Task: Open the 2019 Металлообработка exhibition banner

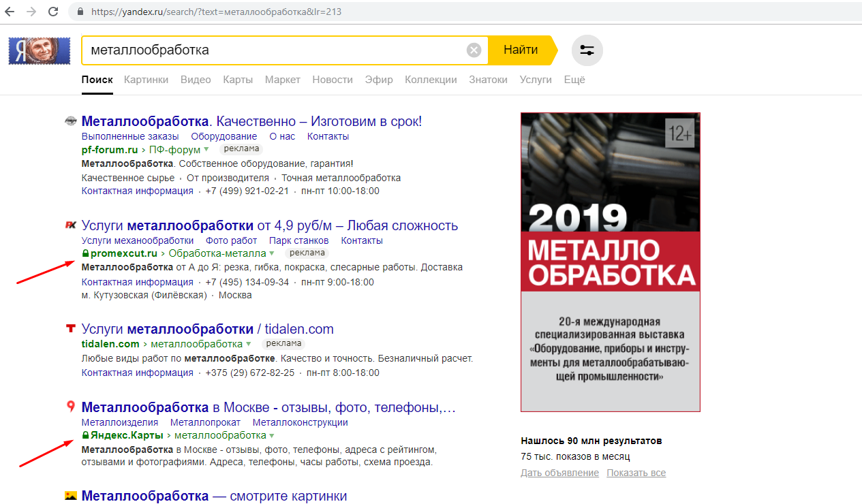Action: (610, 262)
